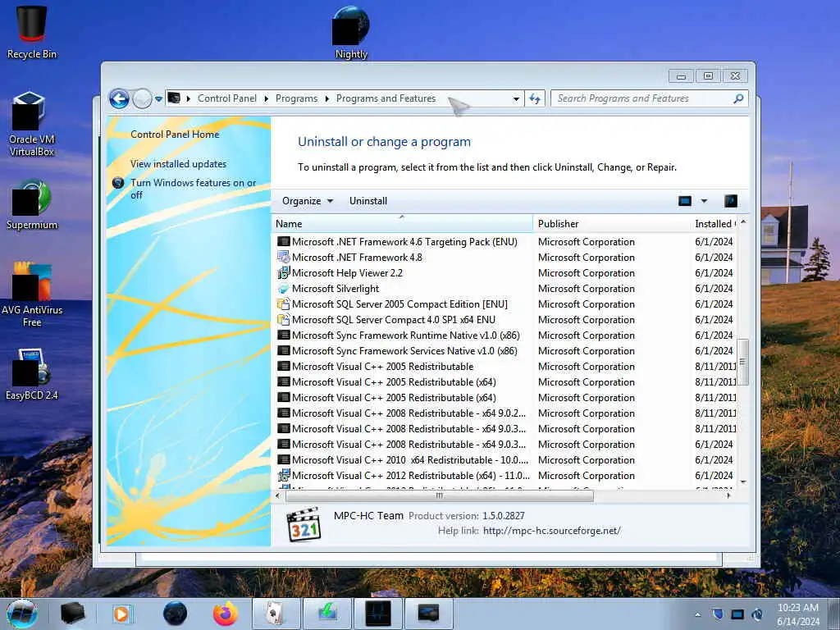Click the network tray icon
Screen dimensions: 840x630
(737, 614)
